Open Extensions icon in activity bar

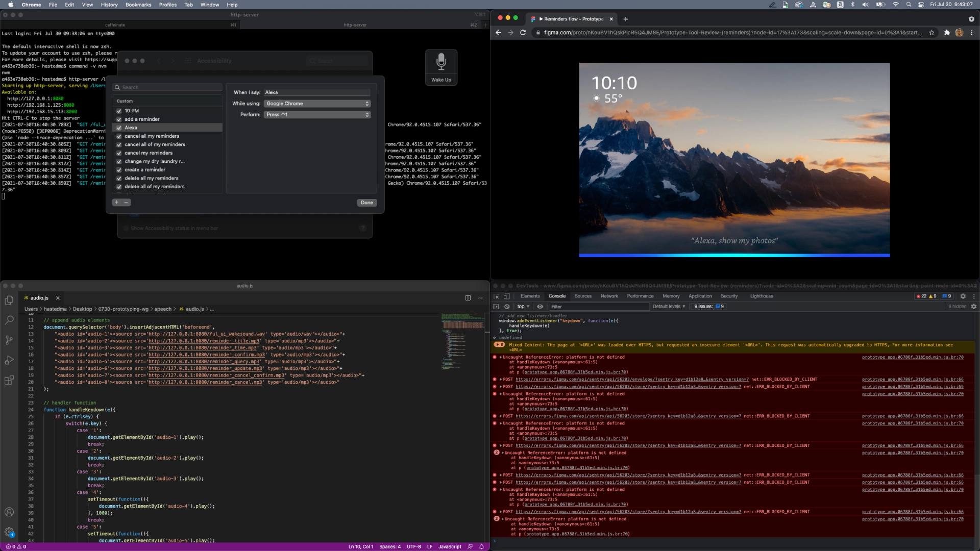(9, 380)
